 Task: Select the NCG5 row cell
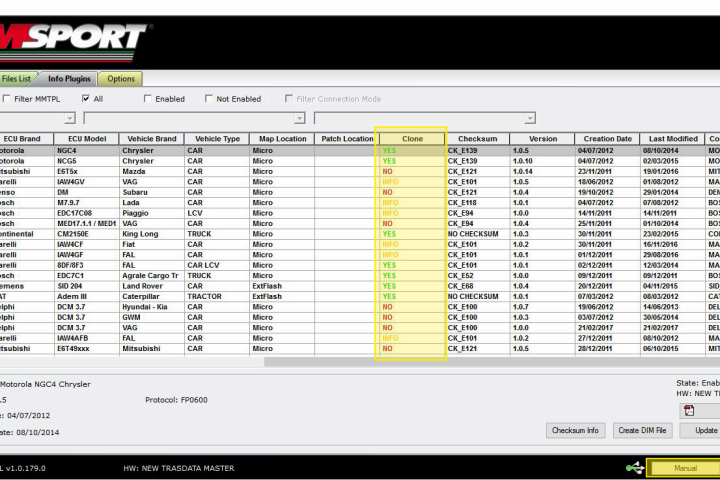point(86,161)
